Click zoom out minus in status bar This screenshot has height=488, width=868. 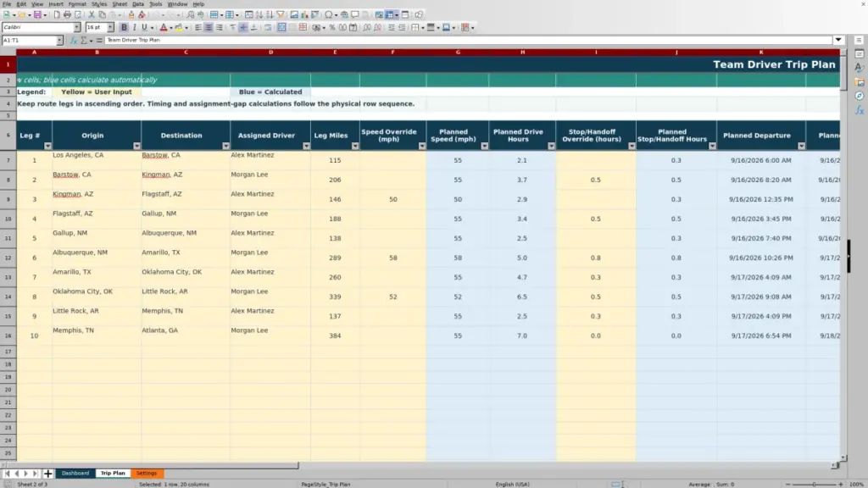[787, 485]
